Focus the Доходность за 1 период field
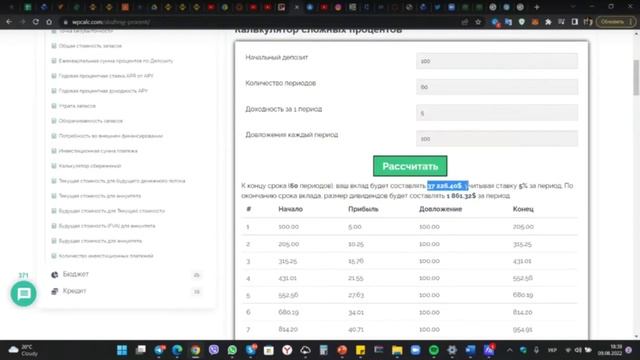Viewport: 640px width, 360px height. (497, 113)
